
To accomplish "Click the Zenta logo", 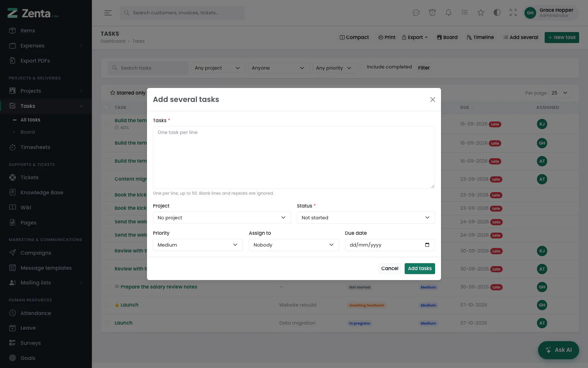I will [x=33, y=13].
